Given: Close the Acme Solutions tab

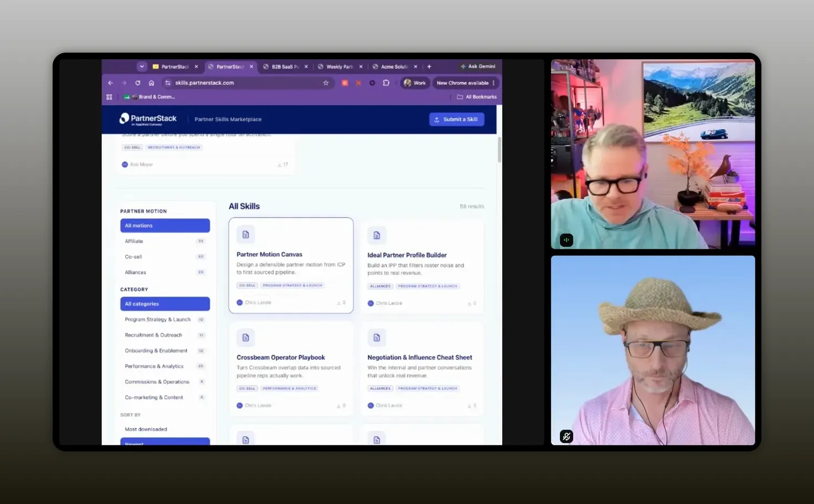Looking at the screenshot, I should 415,66.
